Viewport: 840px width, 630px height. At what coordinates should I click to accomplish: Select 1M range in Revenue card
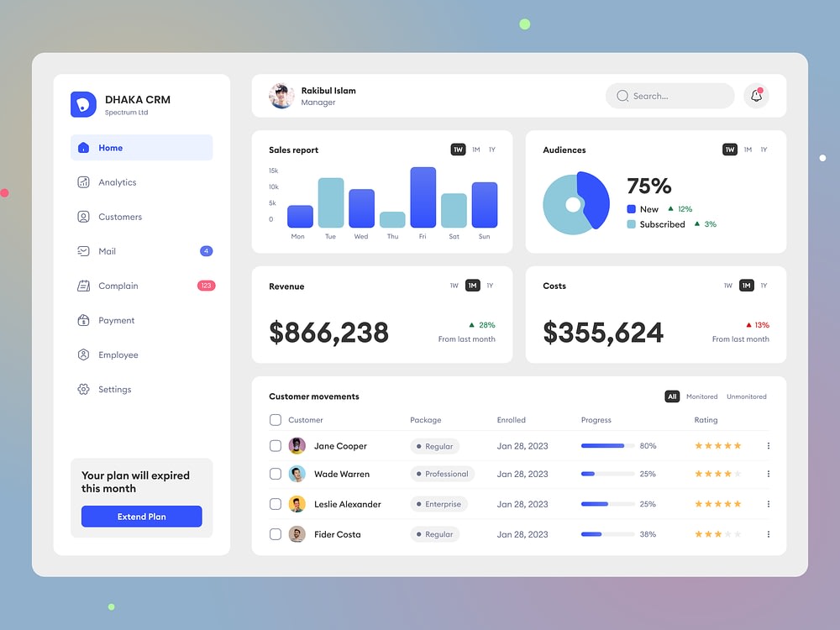point(472,286)
